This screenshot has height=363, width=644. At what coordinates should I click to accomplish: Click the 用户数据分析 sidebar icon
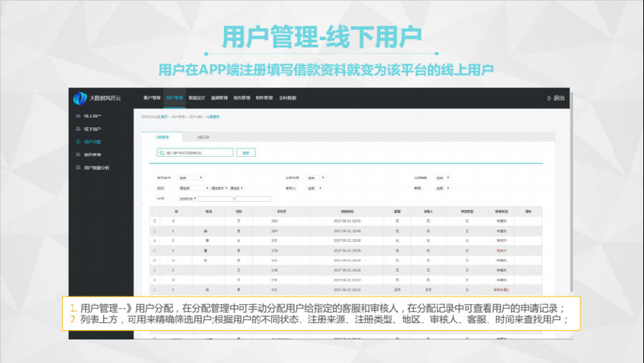point(78,168)
